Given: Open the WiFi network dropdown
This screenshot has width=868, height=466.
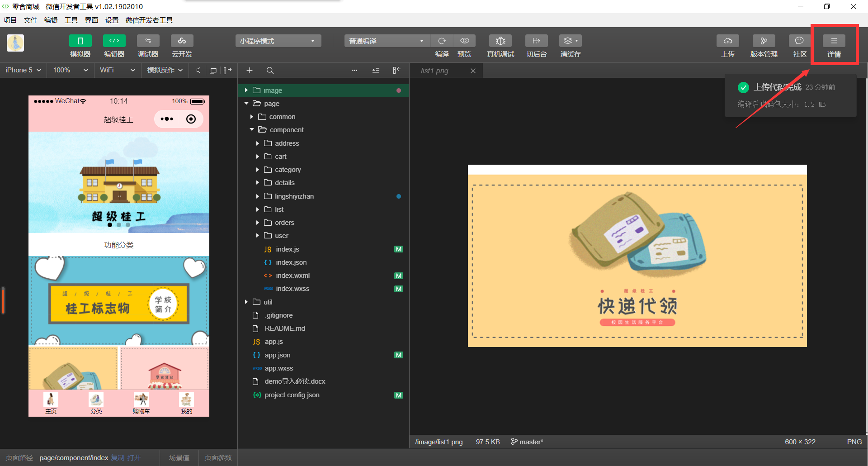Looking at the screenshot, I should [118, 70].
